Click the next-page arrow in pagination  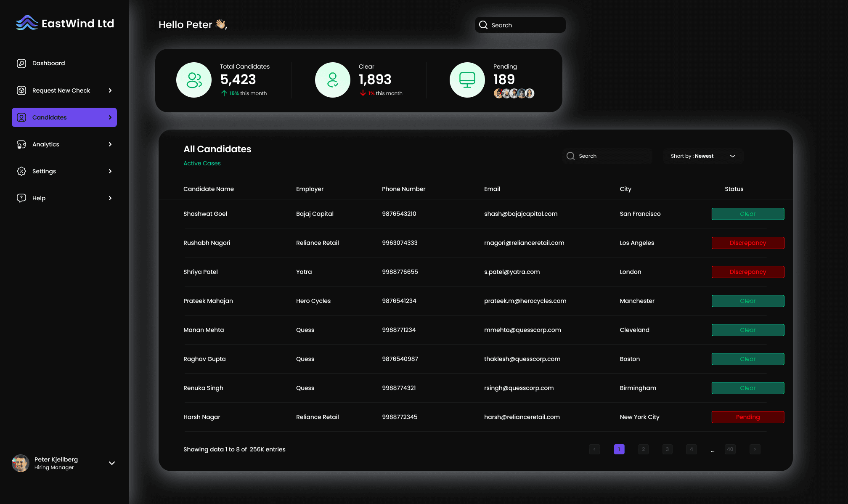[x=755, y=449]
